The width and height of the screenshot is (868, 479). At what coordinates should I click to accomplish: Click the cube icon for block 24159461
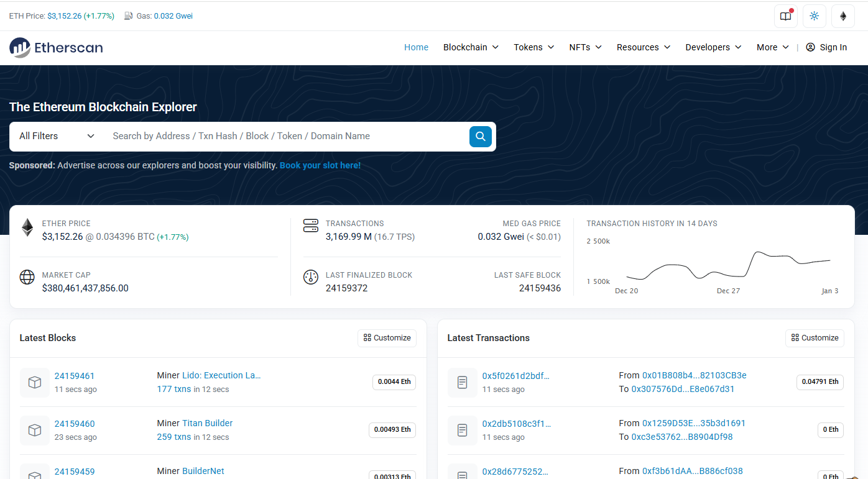35,382
